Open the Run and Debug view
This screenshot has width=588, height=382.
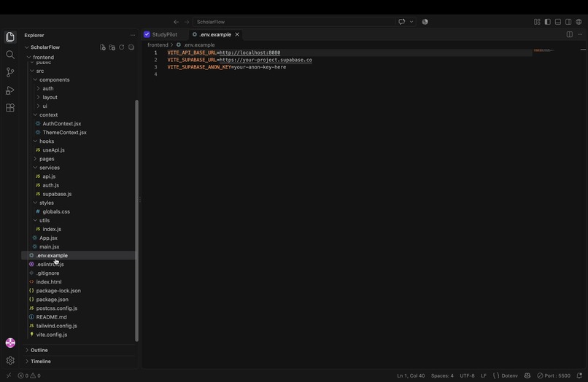pos(10,90)
